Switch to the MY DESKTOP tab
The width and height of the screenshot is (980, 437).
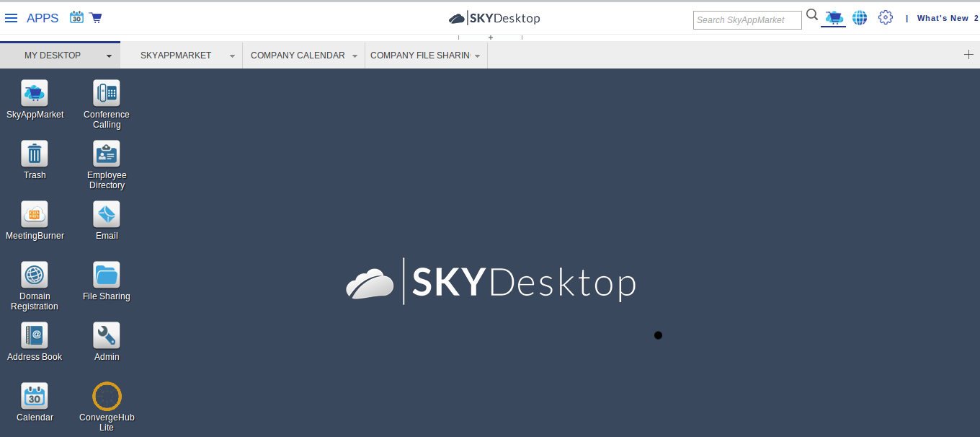53,56
